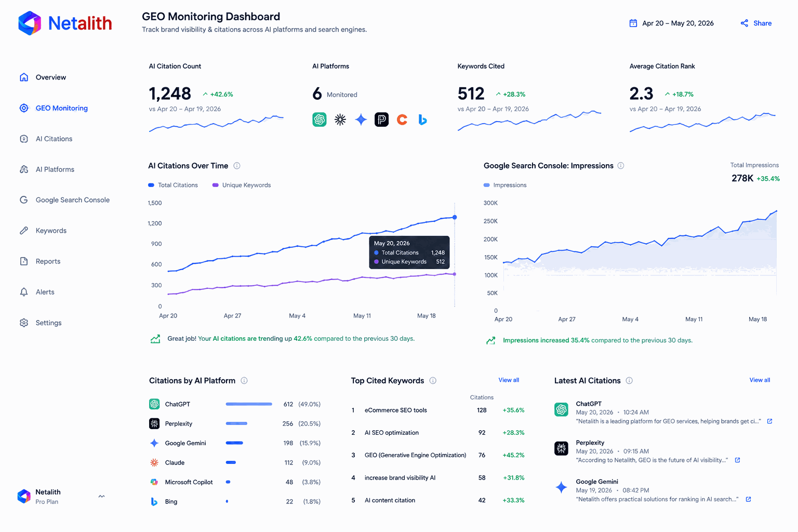Screen dimensions: 798x532
Task: Open Settings in the sidebar
Action: pos(49,323)
